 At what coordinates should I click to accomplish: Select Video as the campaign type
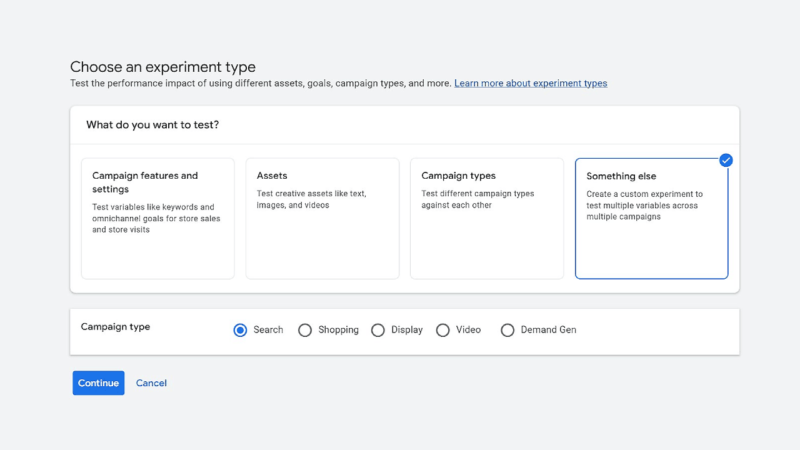(442, 330)
